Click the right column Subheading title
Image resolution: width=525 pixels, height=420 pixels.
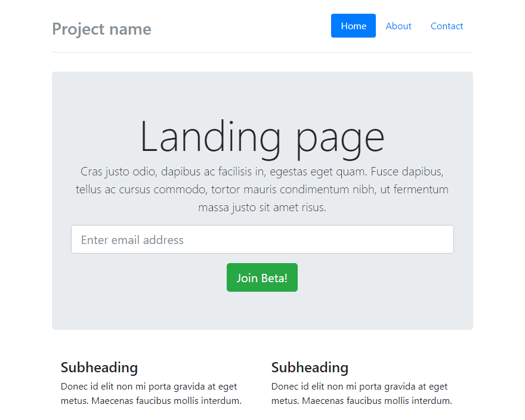coord(310,367)
